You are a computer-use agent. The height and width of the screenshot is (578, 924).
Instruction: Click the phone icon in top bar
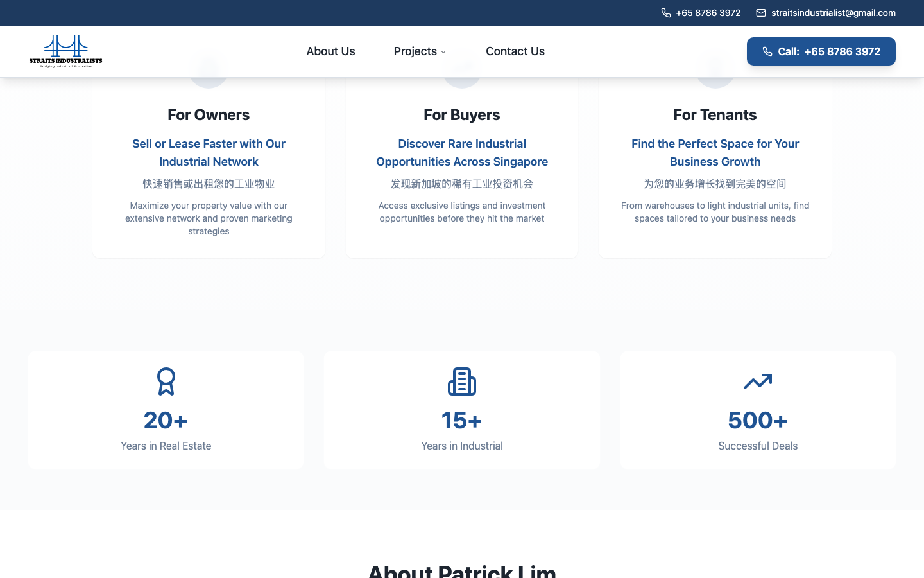(666, 13)
